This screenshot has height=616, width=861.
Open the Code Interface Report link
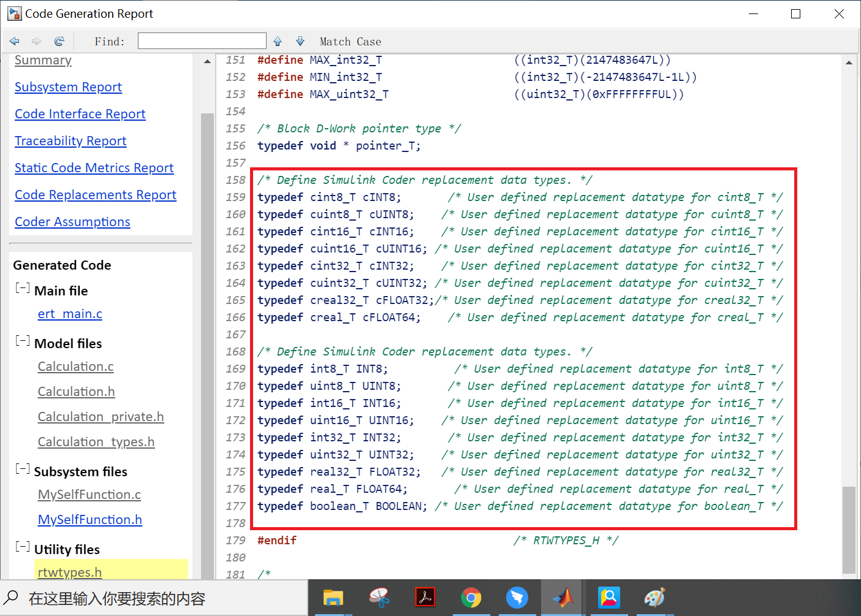tap(80, 114)
